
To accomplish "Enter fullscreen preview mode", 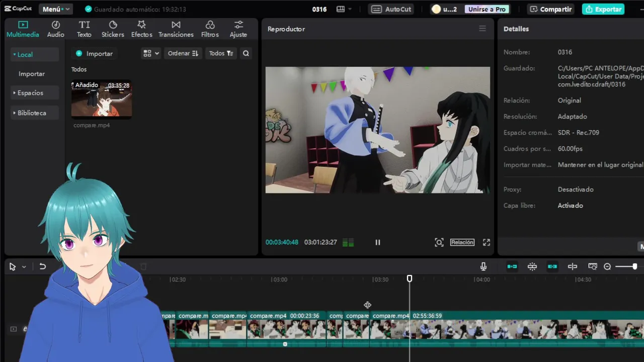I will pyautogui.click(x=487, y=242).
